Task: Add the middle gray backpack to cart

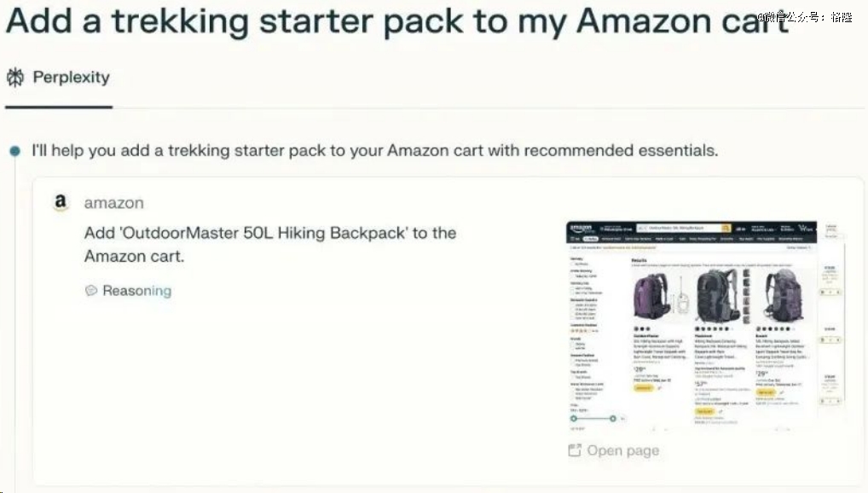Action: pos(704,412)
